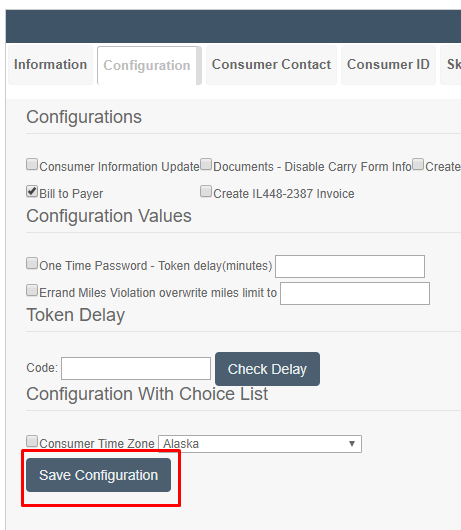Check Documents - Disable Carry Form Info
The image size is (461, 530).
point(206,164)
